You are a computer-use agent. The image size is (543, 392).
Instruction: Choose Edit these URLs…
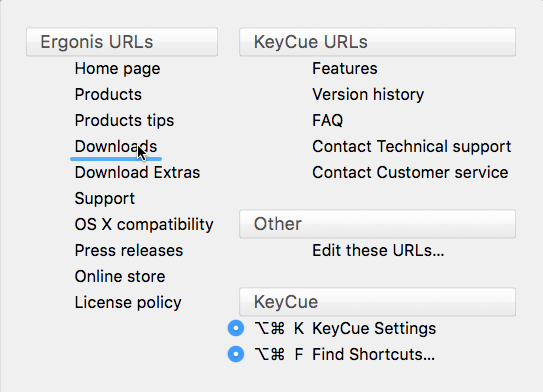(x=378, y=250)
